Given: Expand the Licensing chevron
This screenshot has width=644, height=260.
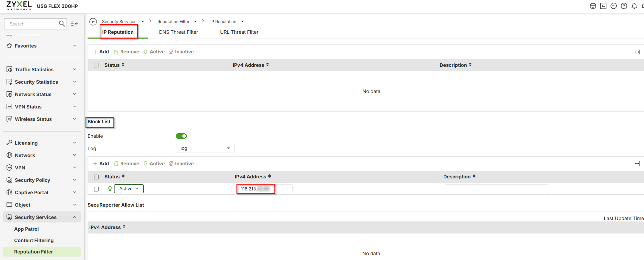Looking at the screenshot, I should [x=74, y=143].
